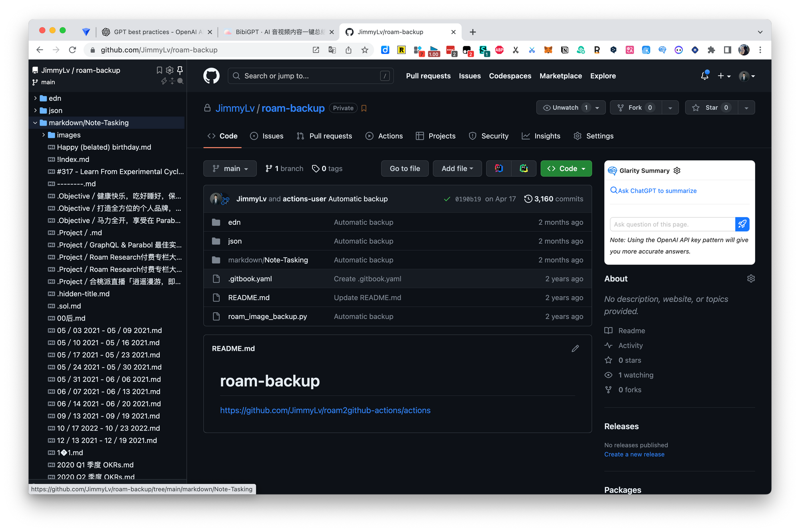This screenshot has width=800, height=532.
Task: Collapse all folders with the sidebar collapse icon
Action: coord(172,81)
